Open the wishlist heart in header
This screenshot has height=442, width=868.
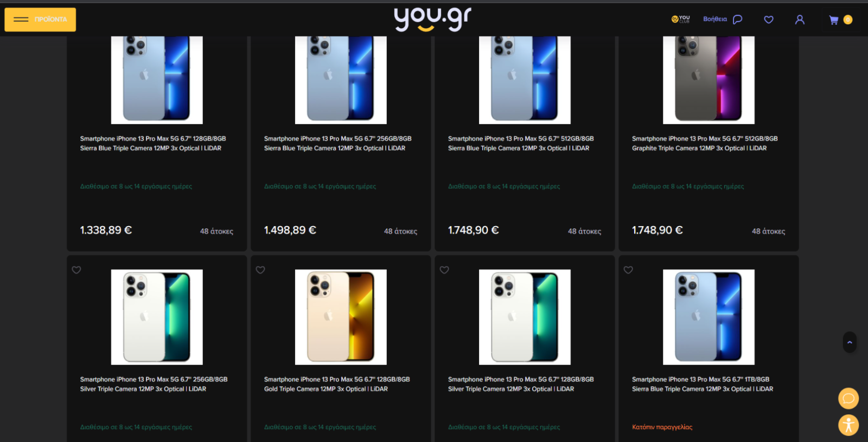pos(769,20)
